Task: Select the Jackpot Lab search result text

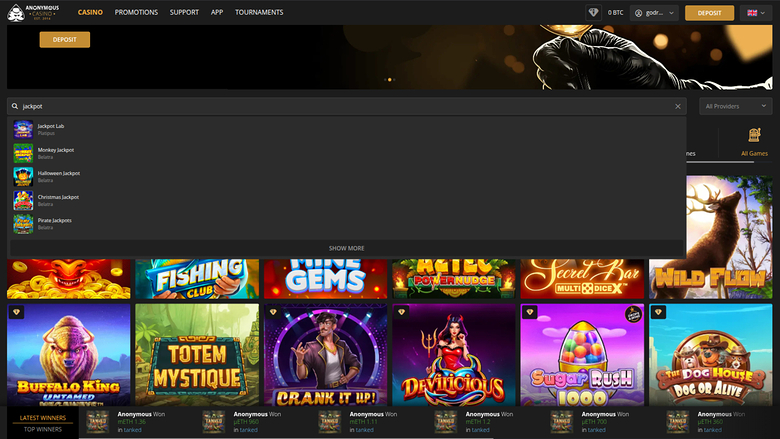Action: click(x=51, y=126)
